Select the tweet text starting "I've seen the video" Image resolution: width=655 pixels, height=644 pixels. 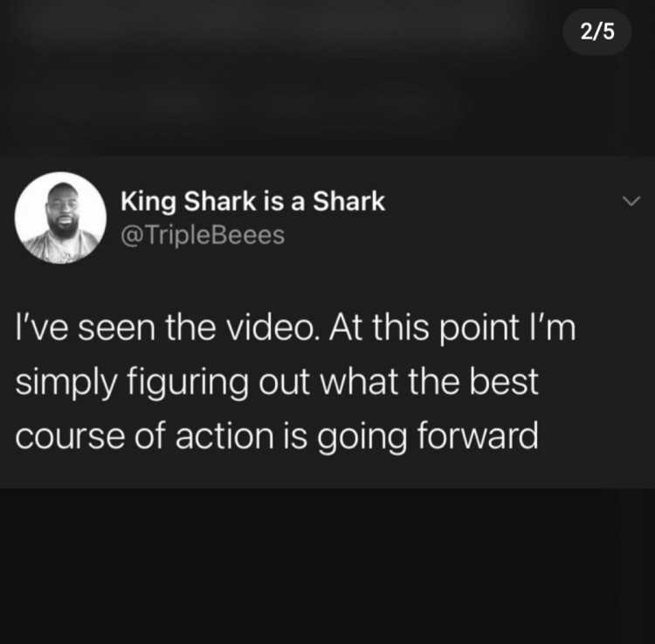295,381
